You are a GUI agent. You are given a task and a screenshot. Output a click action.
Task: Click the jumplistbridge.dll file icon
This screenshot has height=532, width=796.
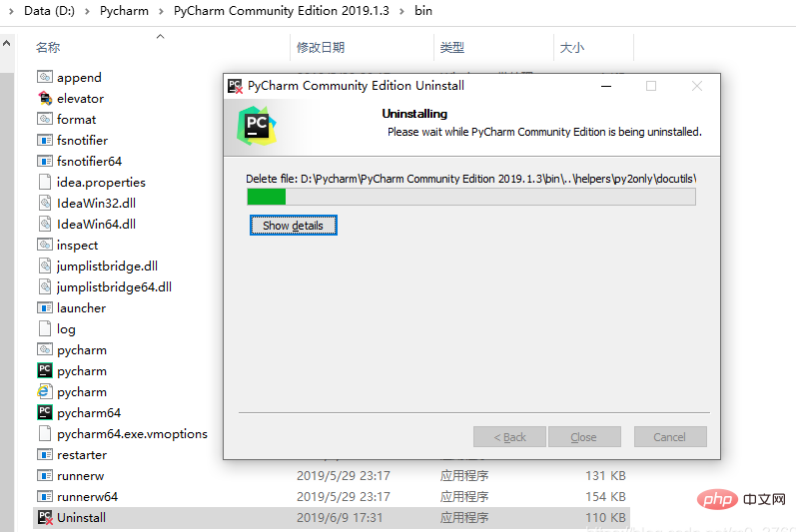click(44, 266)
